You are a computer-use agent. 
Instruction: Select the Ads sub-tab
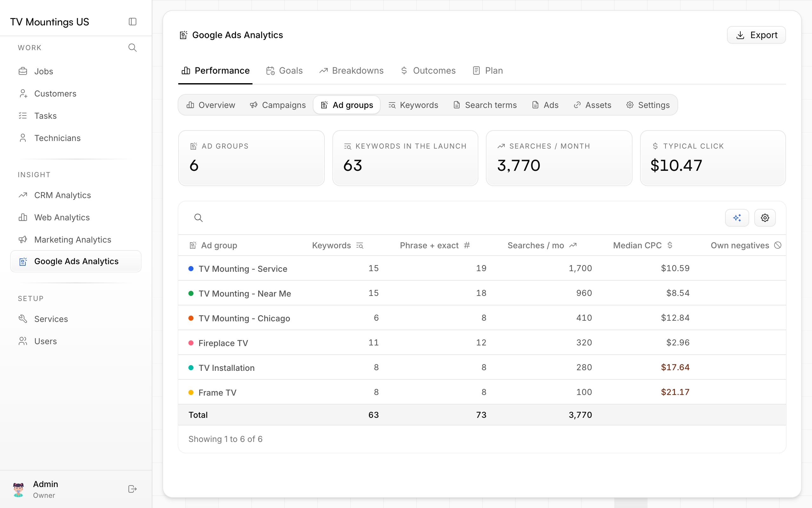pyautogui.click(x=545, y=105)
